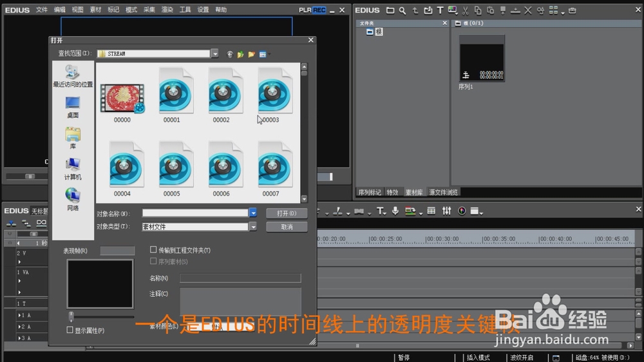The height and width of the screenshot is (362, 644).
Task: Open the 查找范围 STREAM folder dropdown
Action: point(215,53)
